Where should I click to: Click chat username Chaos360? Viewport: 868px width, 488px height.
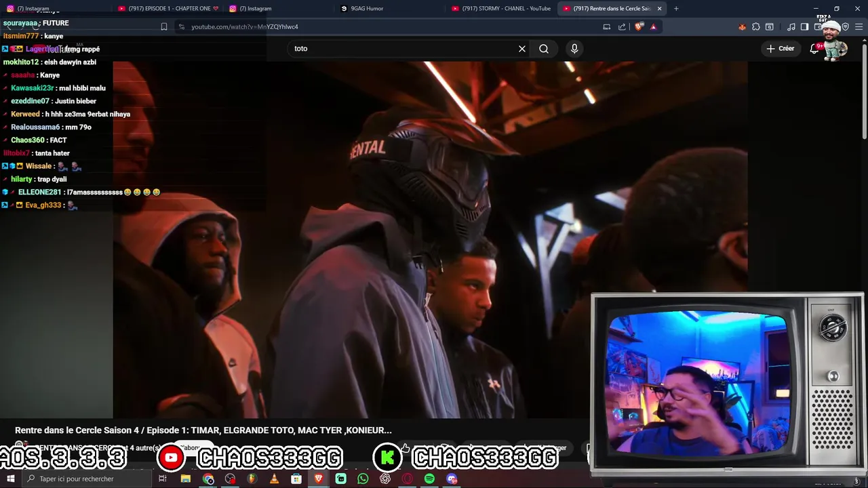28,140
